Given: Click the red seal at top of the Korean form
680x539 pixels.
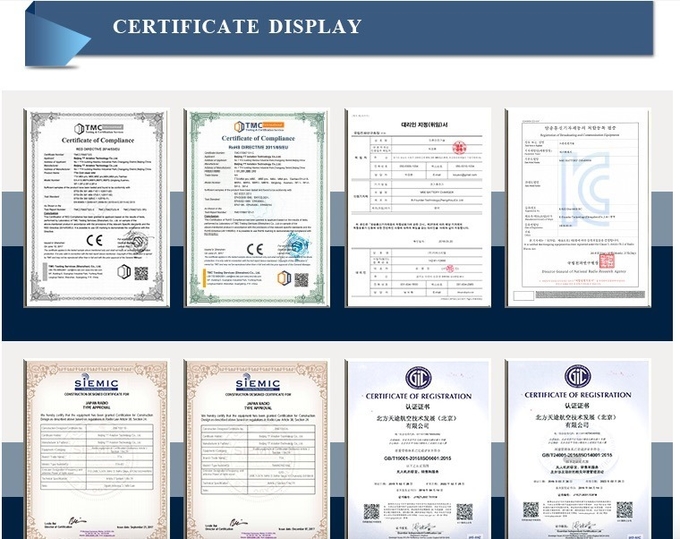Looking at the screenshot, I should coord(459,147).
